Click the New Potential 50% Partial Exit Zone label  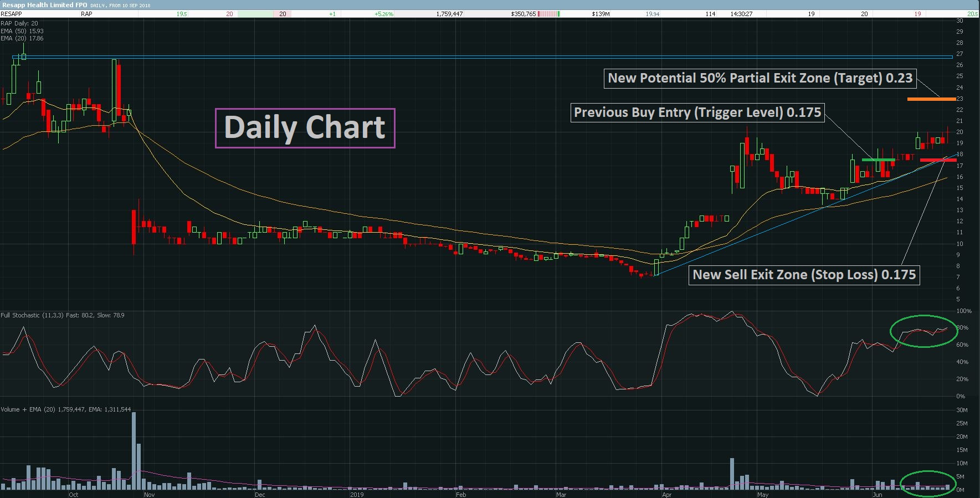pyautogui.click(x=760, y=78)
